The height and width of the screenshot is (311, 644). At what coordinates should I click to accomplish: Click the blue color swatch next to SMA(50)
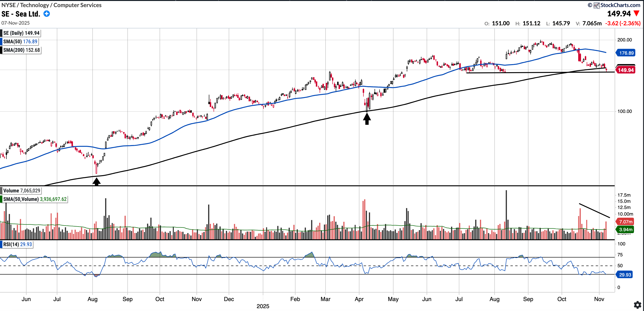point(1,41)
